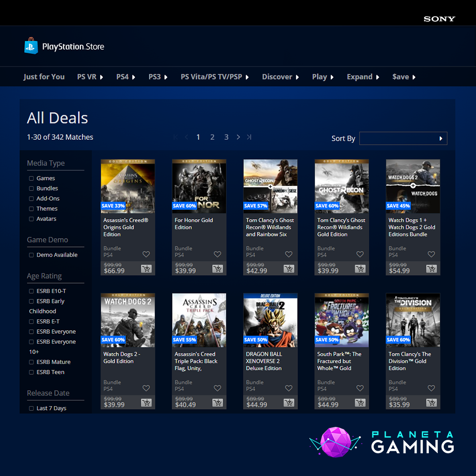Screen dimensions: 476x476
Task: Open the Assassin's Creed Triple Pack cover thumbnail
Action: click(199, 320)
